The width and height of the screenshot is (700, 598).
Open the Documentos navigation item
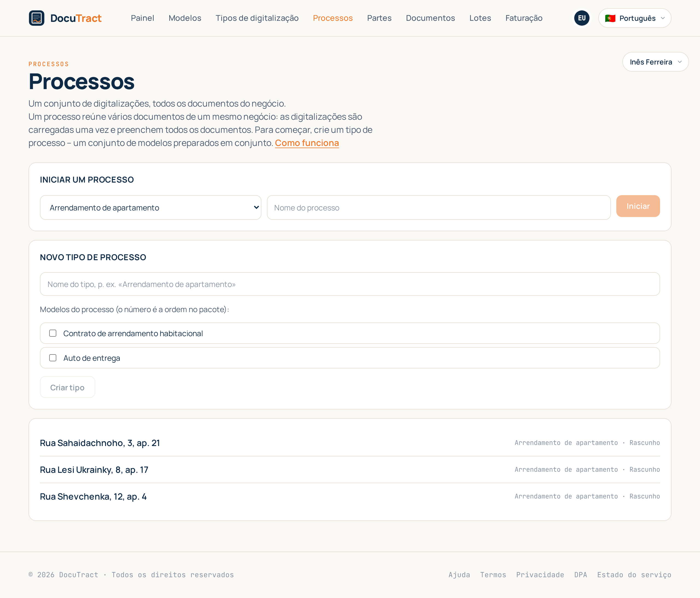click(x=430, y=18)
